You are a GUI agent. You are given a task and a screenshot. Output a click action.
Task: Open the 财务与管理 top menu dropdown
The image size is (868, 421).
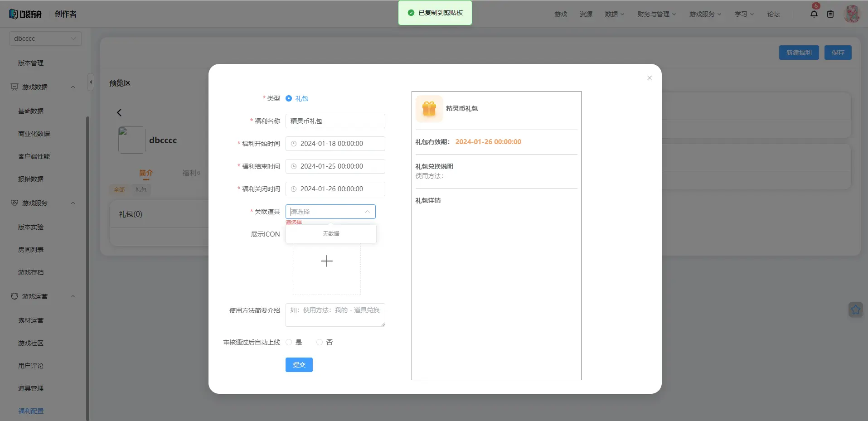pyautogui.click(x=657, y=14)
